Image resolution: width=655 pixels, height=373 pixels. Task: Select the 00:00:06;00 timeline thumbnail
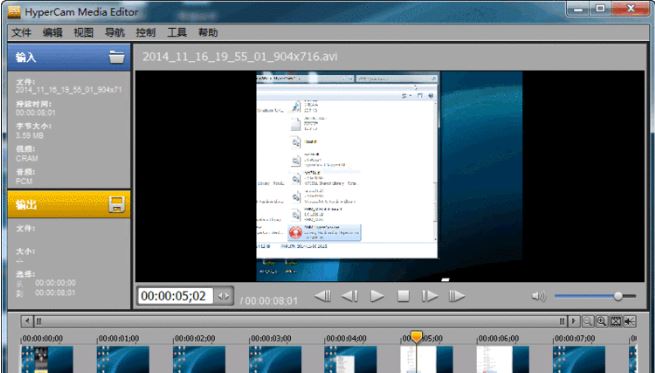pyautogui.click(x=503, y=359)
